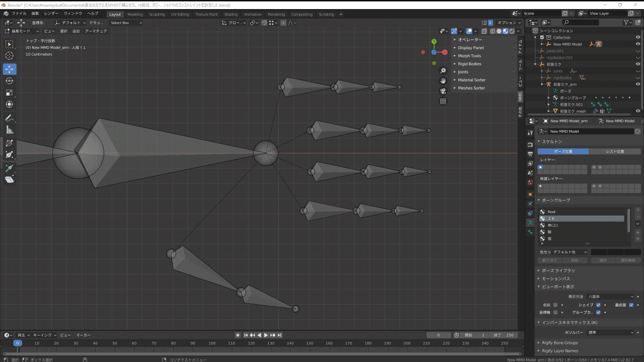Switch orthographic/perspective grid icon
644x362 pixels.
pyautogui.click(x=443, y=101)
